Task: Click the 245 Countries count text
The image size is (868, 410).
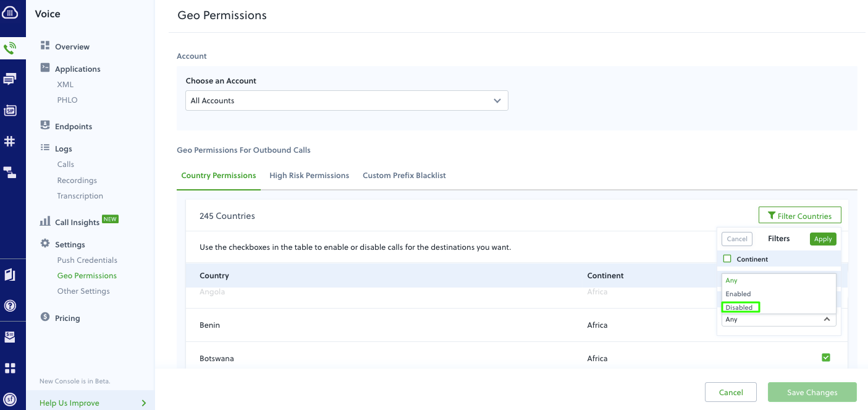Action: coord(227,216)
